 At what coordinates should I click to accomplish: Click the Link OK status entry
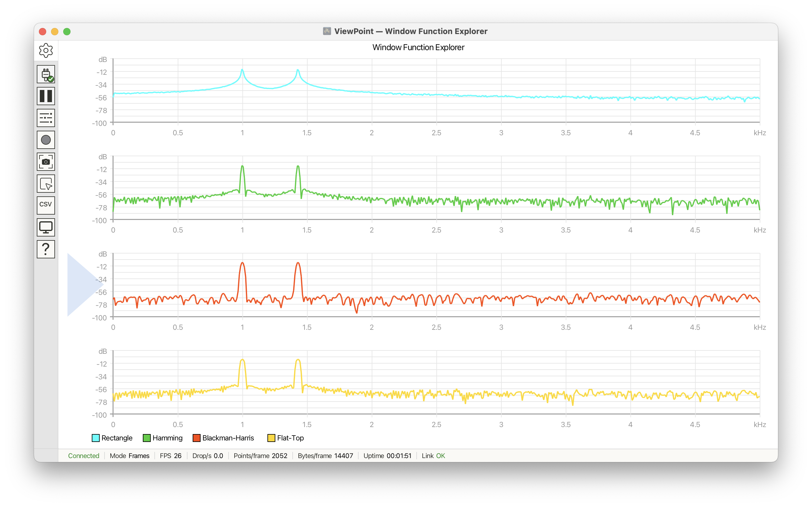pos(433,456)
